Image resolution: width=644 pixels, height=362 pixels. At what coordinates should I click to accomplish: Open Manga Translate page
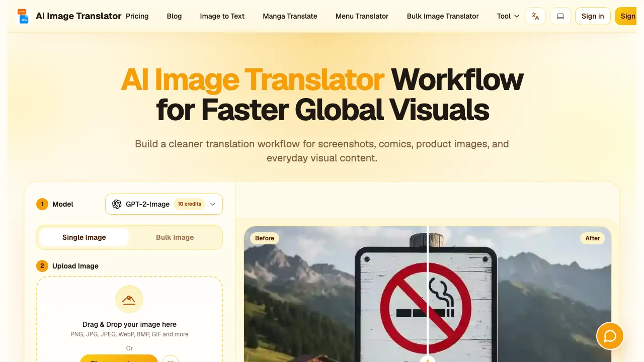(290, 16)
